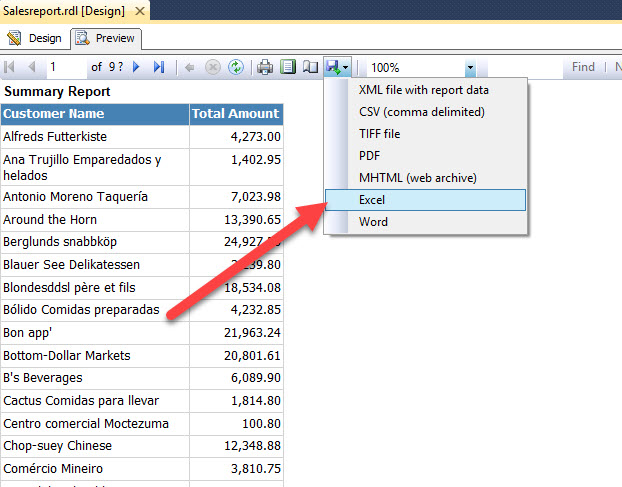Click Bottom-Dollar Markets cell
The height and width of the screenshot is (487, 622).
[x=95, y=356]
